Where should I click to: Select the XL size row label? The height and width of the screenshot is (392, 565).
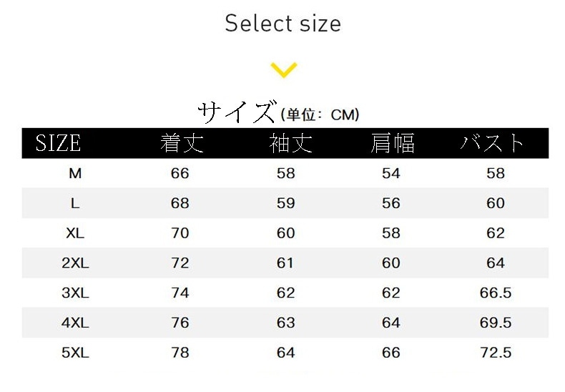click(75, 233)
